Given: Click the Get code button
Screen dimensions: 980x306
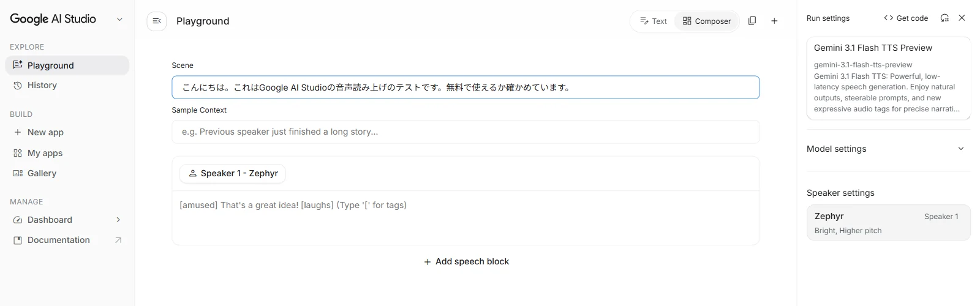Looking at the screenshot, I should click(906, 18).
